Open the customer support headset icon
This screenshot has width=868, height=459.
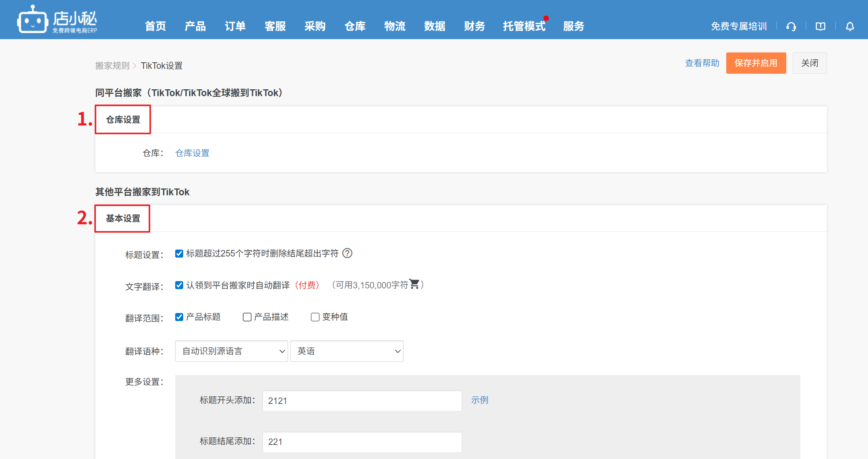(791, 26)
